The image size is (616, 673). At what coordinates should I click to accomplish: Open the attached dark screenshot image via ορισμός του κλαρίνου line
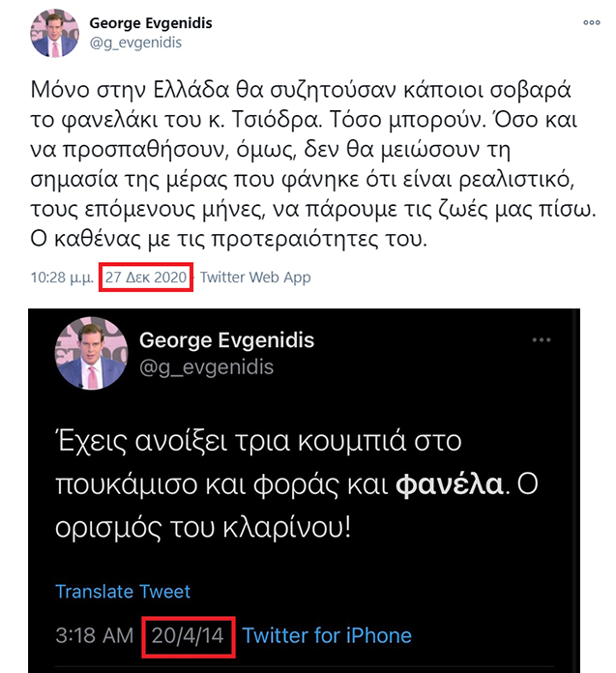[x=203, y=528]
